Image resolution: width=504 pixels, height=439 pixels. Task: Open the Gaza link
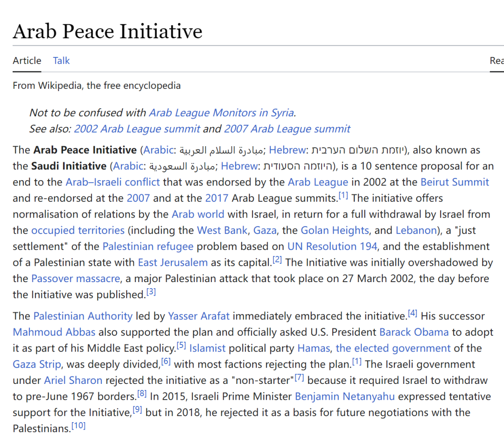pos(265,230)
